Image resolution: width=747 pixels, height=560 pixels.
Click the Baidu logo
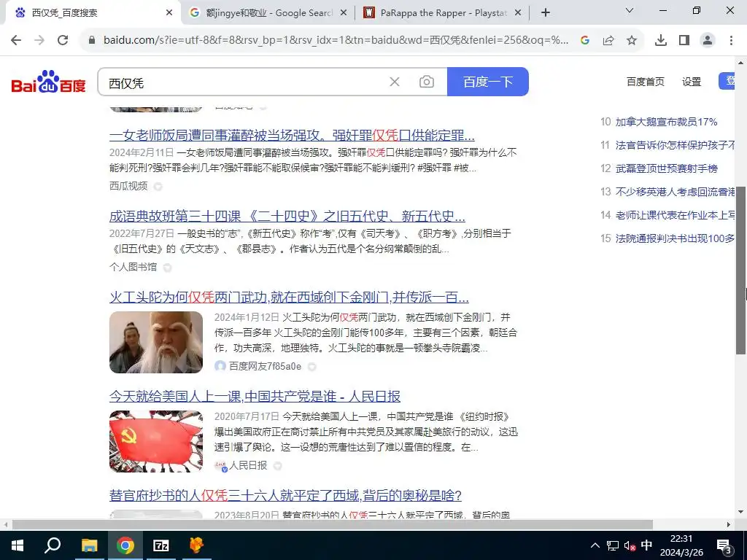click(49, 82)
